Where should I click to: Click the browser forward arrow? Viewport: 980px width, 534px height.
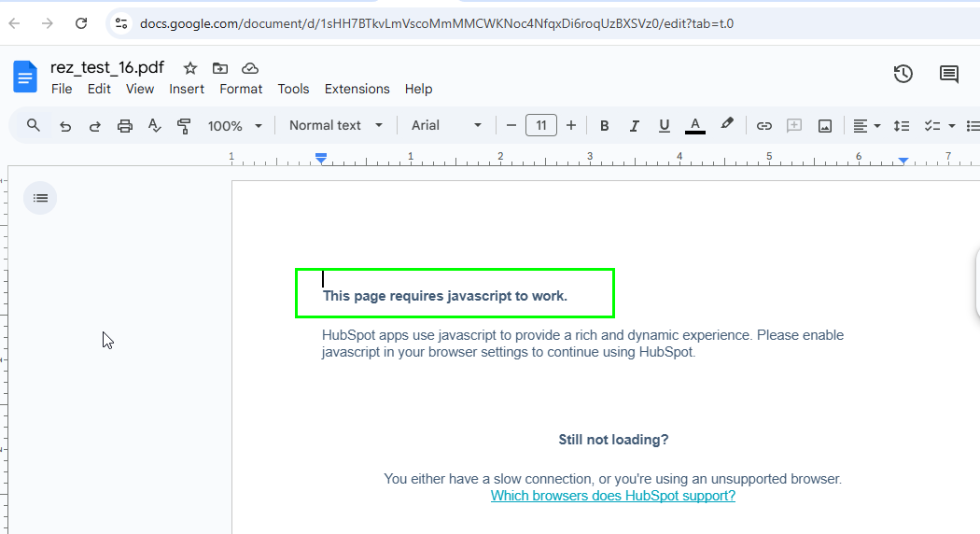(48, 23)
